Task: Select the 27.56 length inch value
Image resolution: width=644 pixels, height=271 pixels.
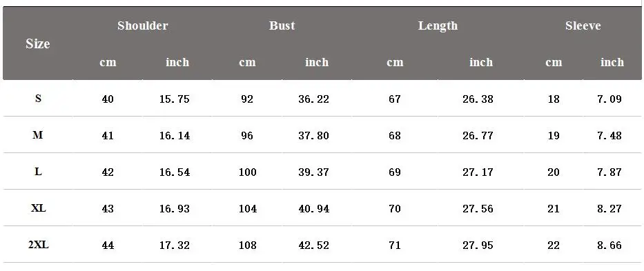Action: 478,208
